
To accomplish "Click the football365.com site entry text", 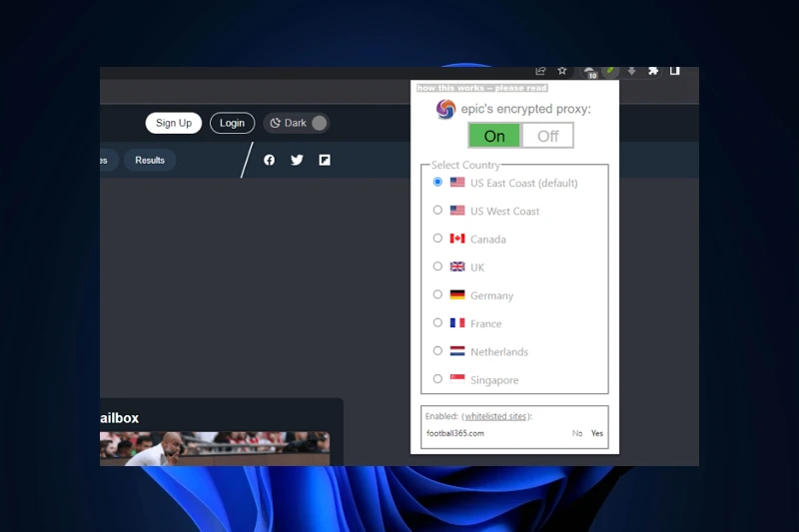I will 455,433.
